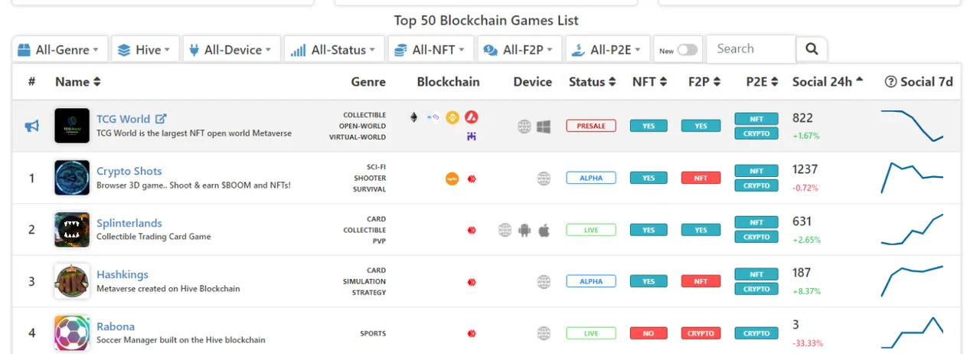980x354 pixels.
Task: Sort the table by Name column
Action: [78, 82]
